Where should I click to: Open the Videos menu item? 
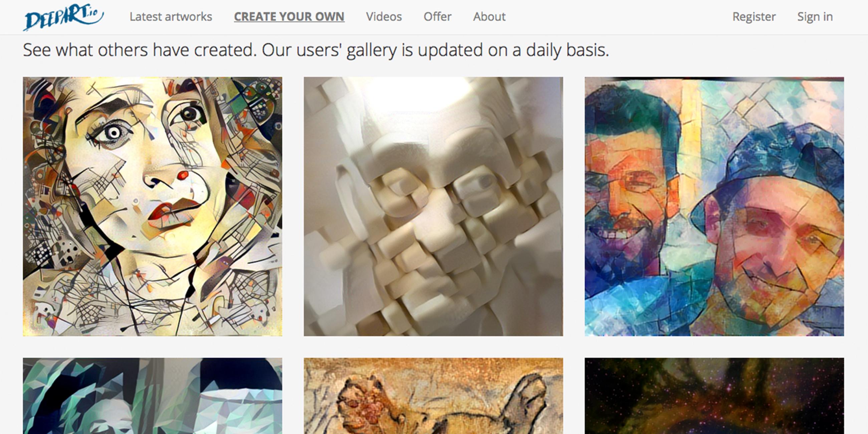tap(384, 16)
